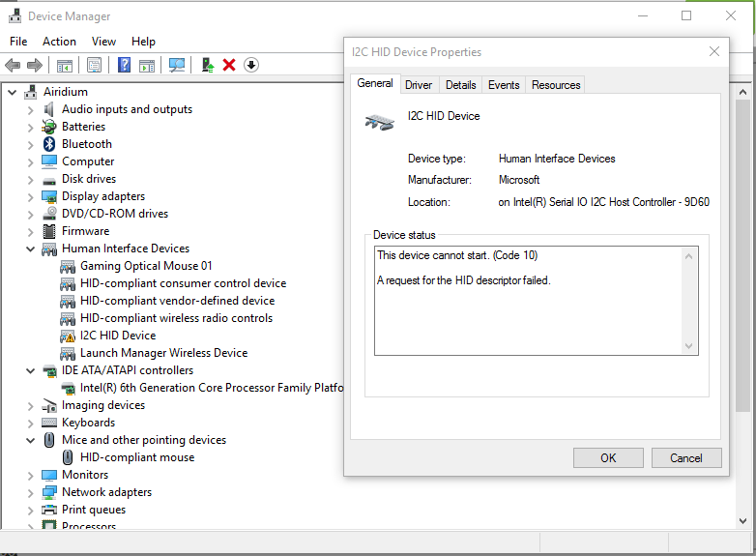Click the device tree scrollbar down arrow
756x556 pixels.
pos(742,521)
